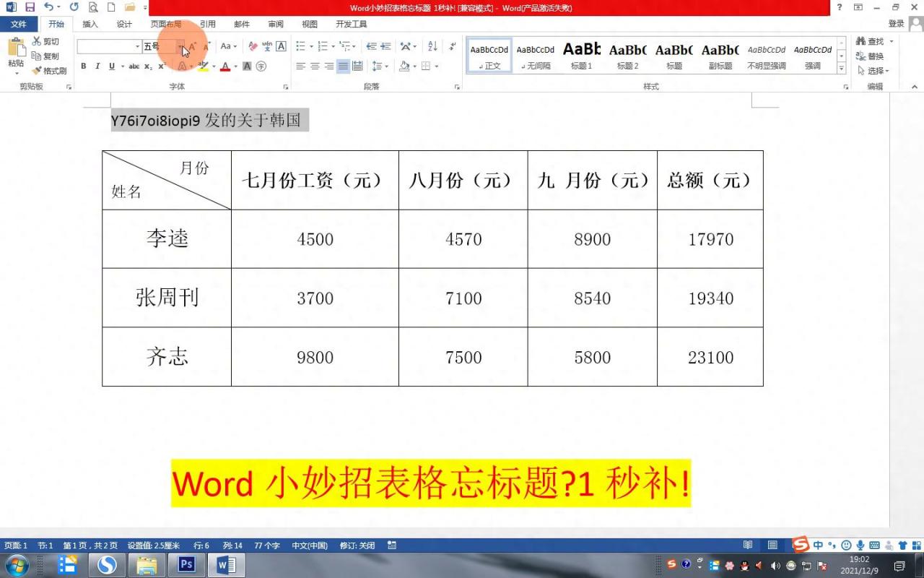Expand the font color options
Image resolution: width=924 pixels, height=578 pixels.
tap(235, 66)
